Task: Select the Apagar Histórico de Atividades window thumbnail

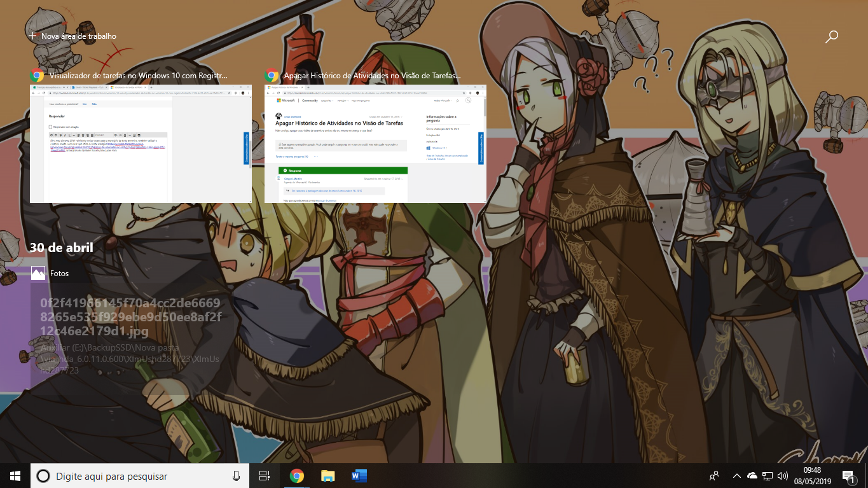Action: pyautogui.click(x=375, y=143)
